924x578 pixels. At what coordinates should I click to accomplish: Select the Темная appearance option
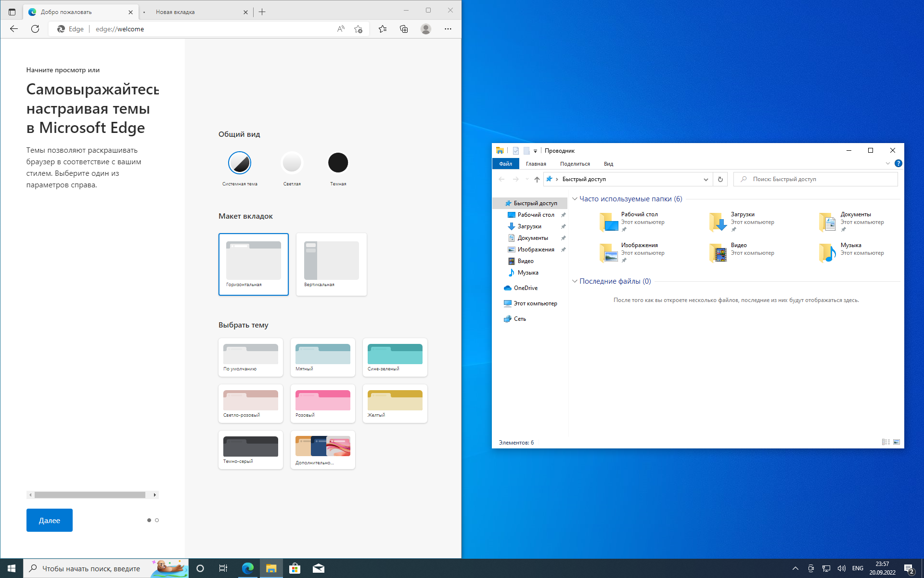click(338, 163)
